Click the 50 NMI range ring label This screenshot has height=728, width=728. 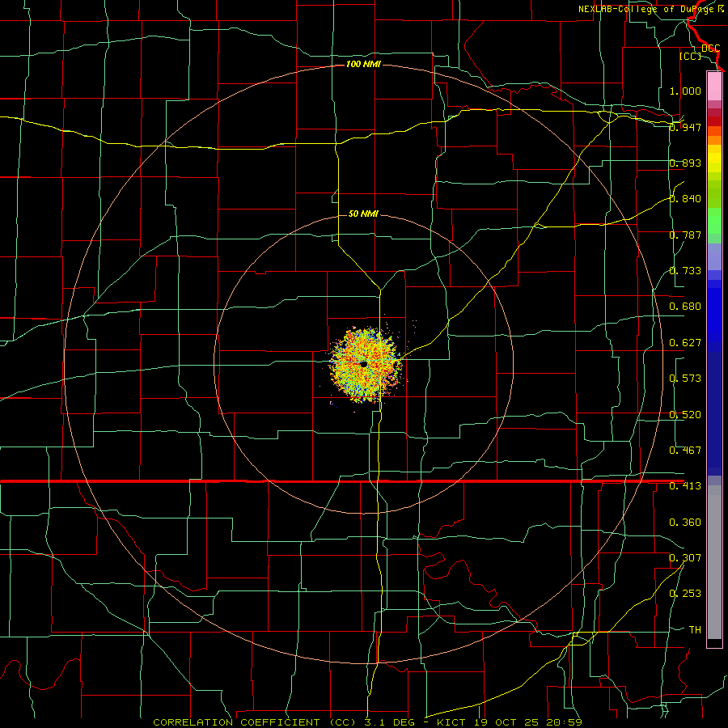[363, 214]
